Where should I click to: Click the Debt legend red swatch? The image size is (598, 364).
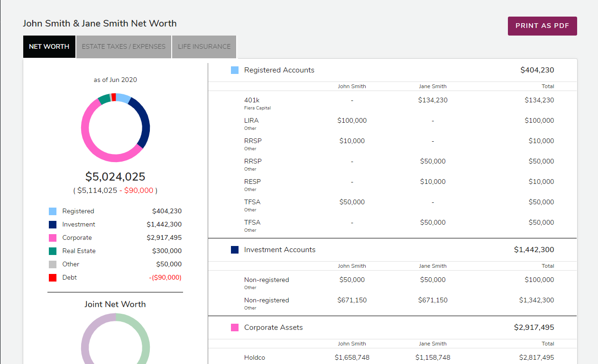click(x=53, y=278)
